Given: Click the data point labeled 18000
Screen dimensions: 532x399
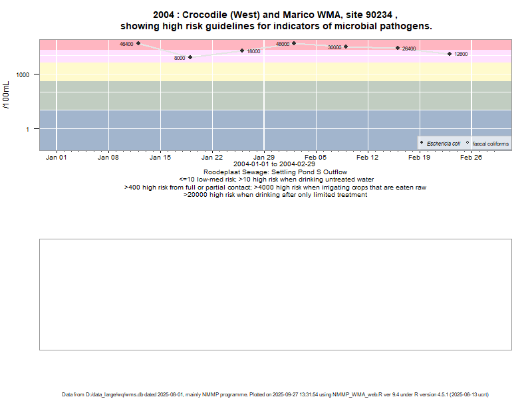Looking at the screenshot, I should point(242,51).
